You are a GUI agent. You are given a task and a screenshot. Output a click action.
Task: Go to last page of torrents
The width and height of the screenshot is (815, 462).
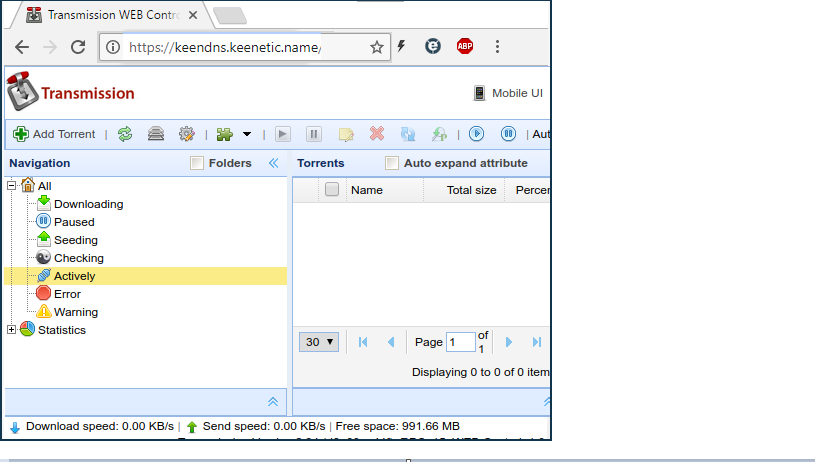pos(537,342)
